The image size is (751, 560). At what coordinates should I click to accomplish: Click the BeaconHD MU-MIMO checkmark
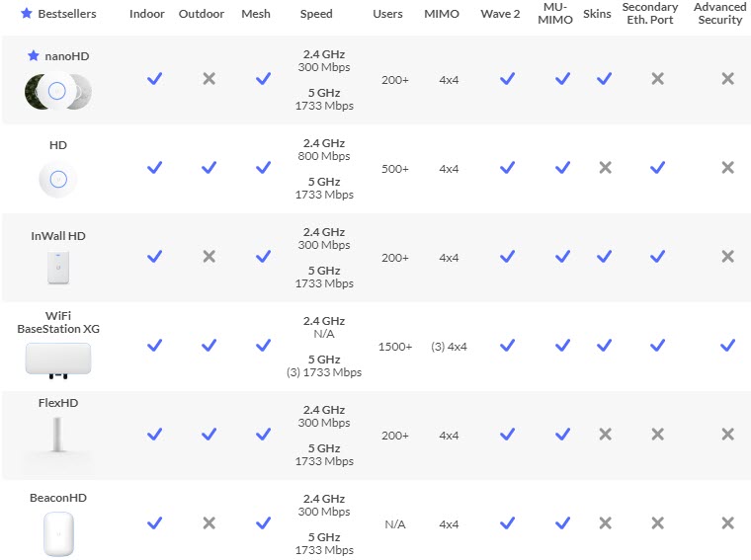pyautogui.click(x=563, y=523)
